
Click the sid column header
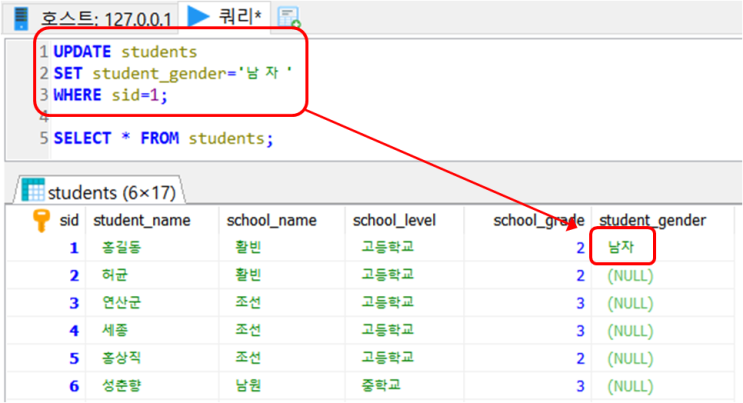click(69, 220)
